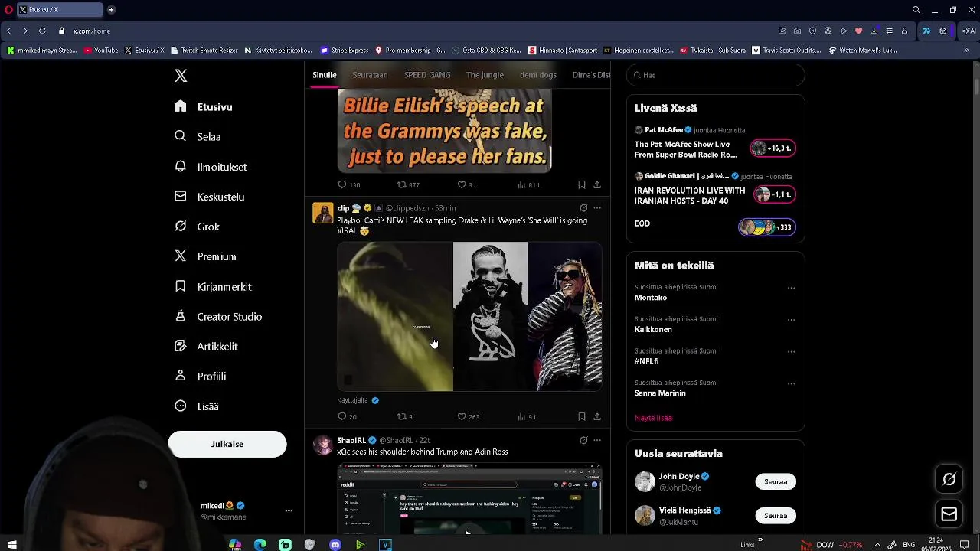Show hidden system tray icons
980x551 pixels.
tap(877, 545)
